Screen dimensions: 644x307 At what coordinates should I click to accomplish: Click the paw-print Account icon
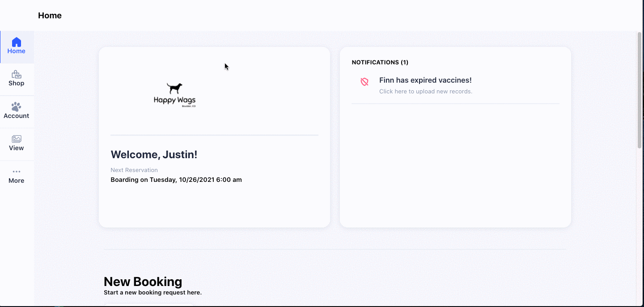click(x=17, y=107)
